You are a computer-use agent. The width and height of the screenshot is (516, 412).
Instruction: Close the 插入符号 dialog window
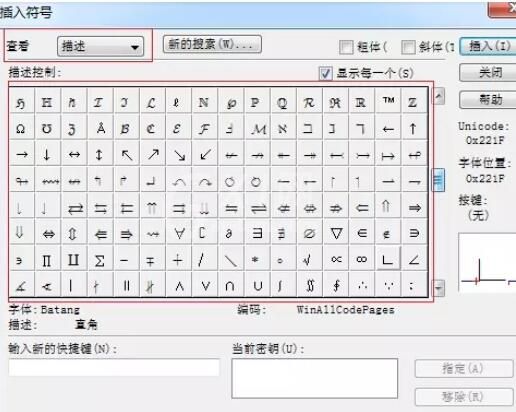(x=502, y=9)
